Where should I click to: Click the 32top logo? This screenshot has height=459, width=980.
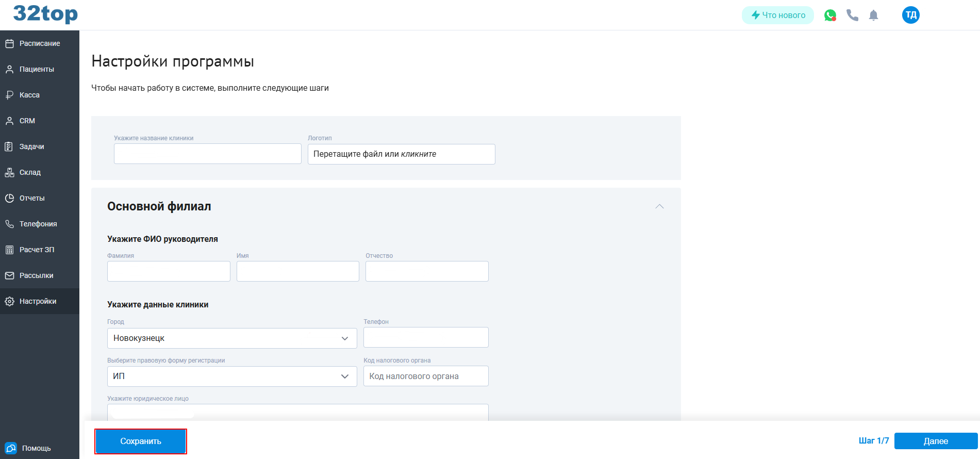pos(45,14)
